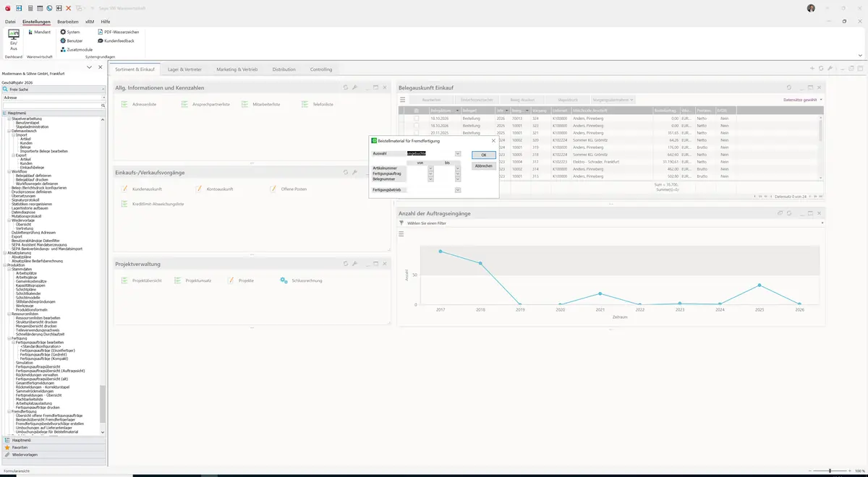Viewport: 868px width, 477px height.
Task: Click into the sidebar search input field
Action: (x=51, y=106)
